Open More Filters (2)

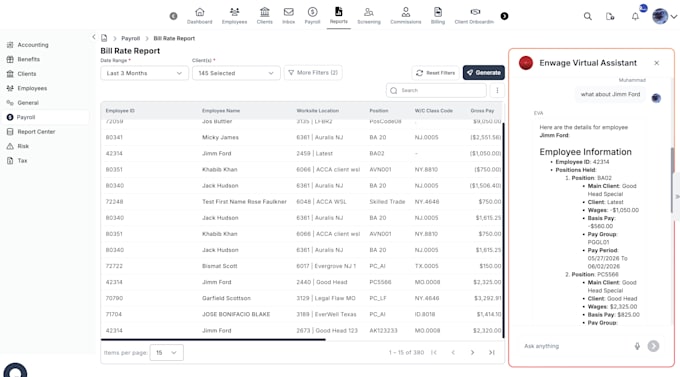tap(313, 72)
